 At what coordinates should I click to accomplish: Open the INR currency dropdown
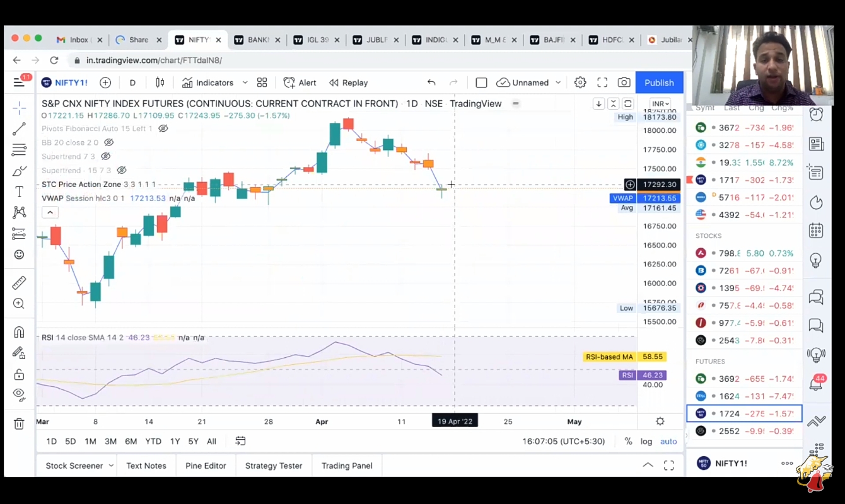point(660,104)
